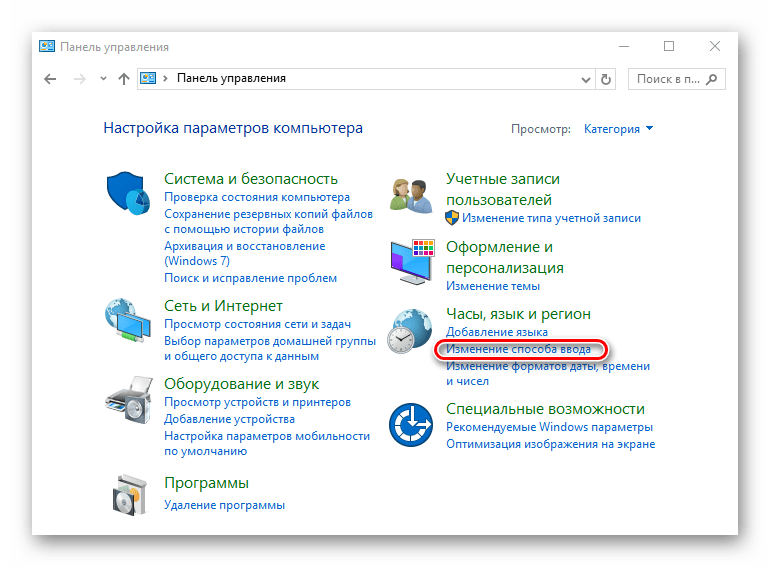This screenshot has height=567, width=770.
Task: Open the Clock, Language and Region globe icon
Action: point(410,331)
